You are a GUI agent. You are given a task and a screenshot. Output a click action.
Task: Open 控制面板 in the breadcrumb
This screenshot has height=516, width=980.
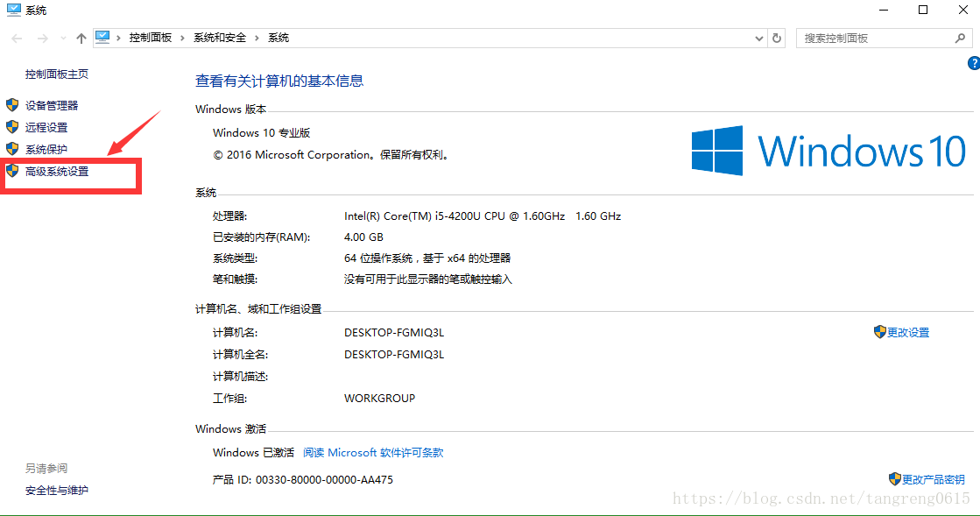(x=150, y=38)
